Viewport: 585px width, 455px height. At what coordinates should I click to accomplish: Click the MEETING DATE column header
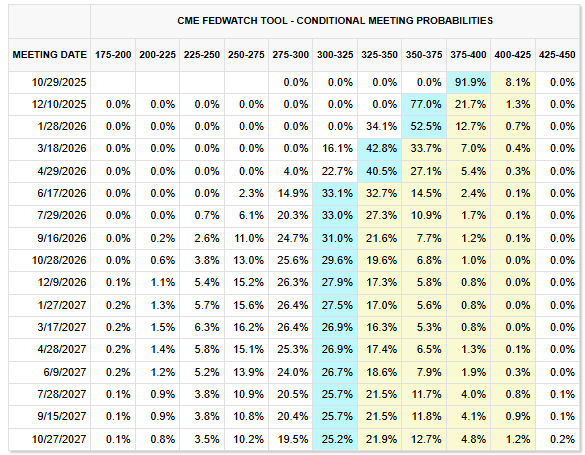click(49, 55)
